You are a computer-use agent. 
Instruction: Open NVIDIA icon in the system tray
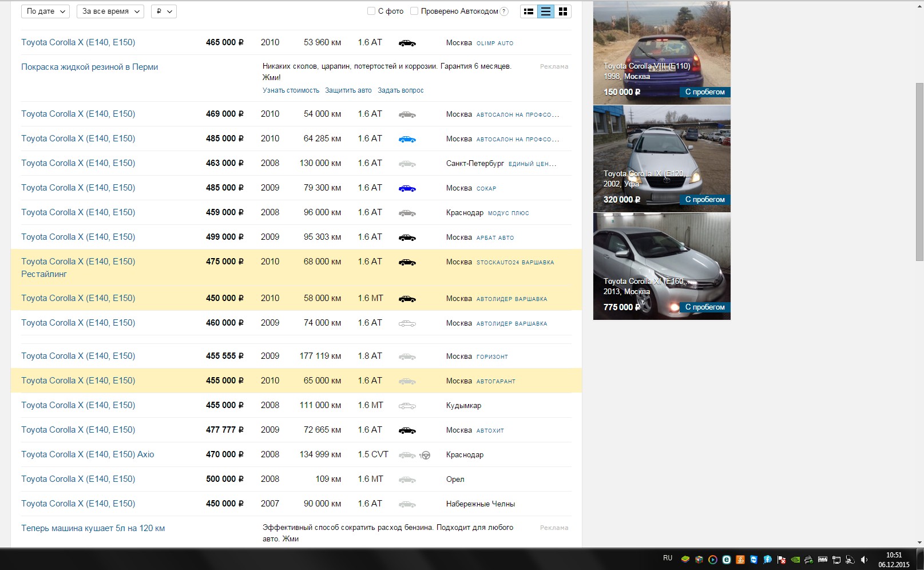795,560
